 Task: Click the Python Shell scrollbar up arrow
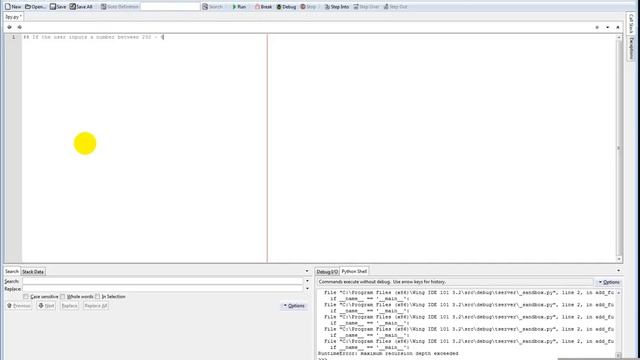(x=618, y=293)
